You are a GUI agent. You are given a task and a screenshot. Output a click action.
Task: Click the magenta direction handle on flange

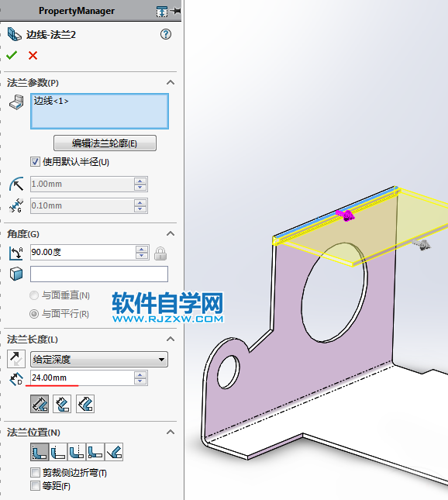click(x=346, y=216)
